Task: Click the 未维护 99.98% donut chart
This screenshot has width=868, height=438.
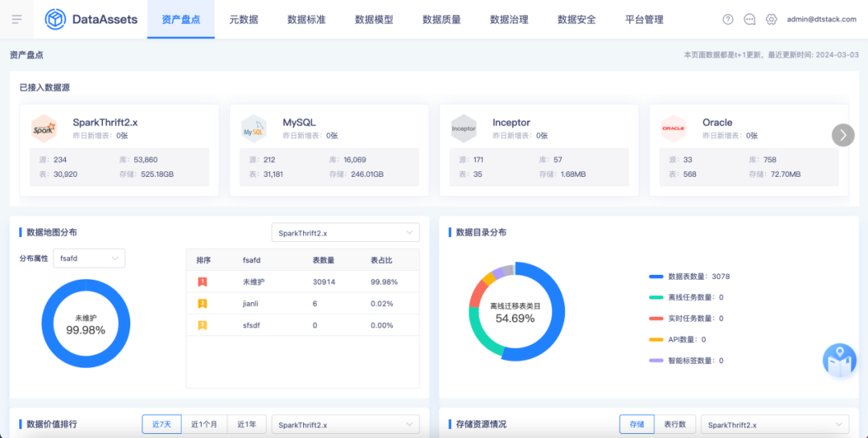Action: [86, 324]
